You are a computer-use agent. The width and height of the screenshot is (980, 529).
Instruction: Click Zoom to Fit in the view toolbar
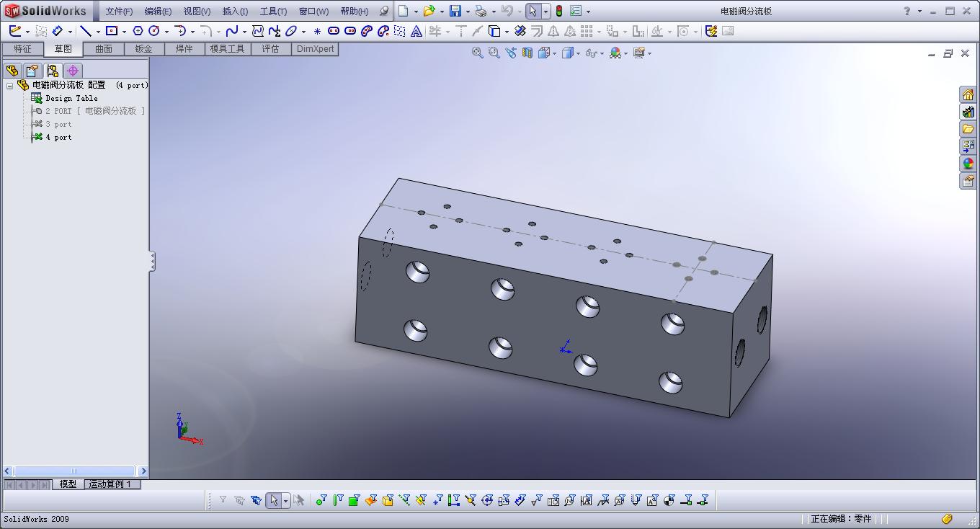click(477, 53)
